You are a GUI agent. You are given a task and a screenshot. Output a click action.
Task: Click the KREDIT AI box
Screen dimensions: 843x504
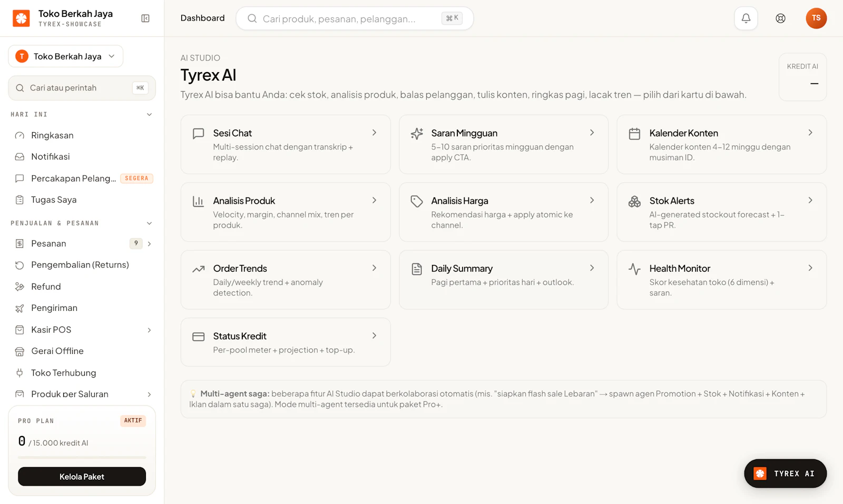(802, 77)
